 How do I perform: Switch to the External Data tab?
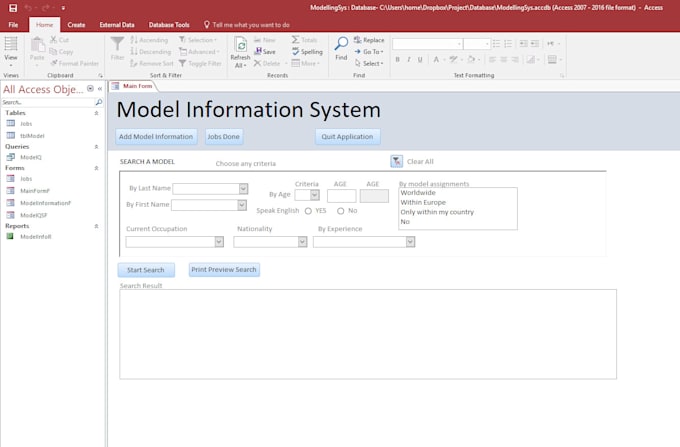[117, 25]
